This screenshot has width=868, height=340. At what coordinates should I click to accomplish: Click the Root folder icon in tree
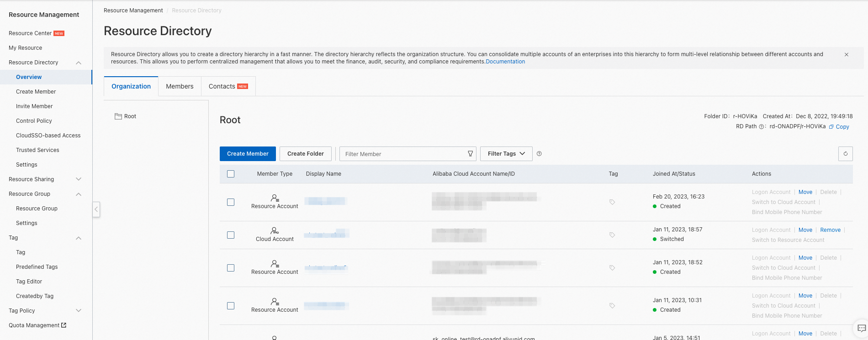pos(118,116)
